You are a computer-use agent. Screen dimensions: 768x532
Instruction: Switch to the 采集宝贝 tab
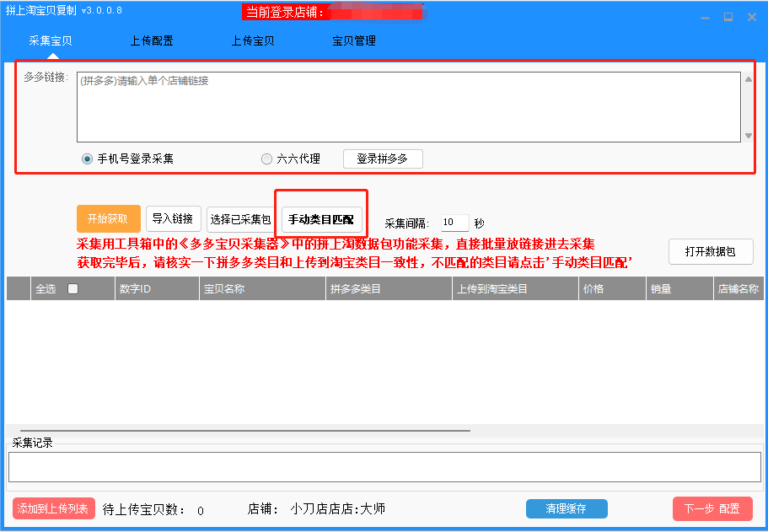[x=51, y=40]
